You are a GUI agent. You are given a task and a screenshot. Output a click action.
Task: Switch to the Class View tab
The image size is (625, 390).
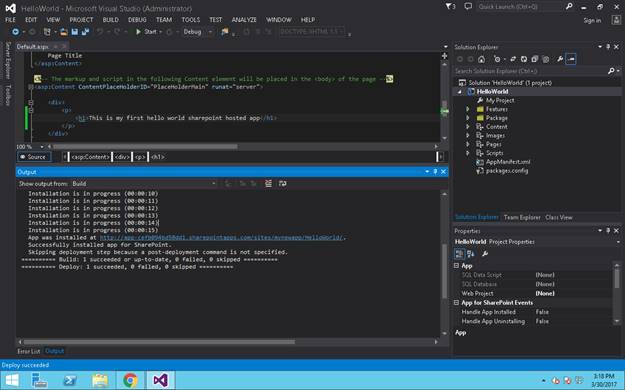pos(558,217)
